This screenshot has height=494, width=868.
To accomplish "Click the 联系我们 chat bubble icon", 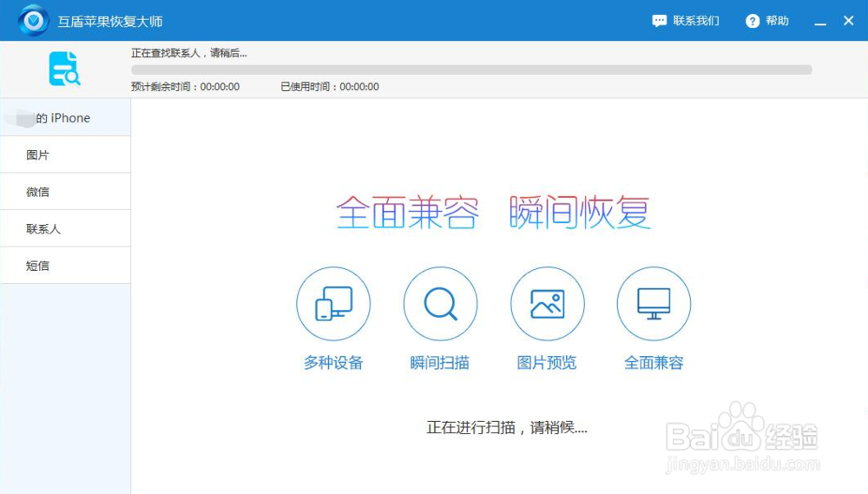I will (659, 21).
